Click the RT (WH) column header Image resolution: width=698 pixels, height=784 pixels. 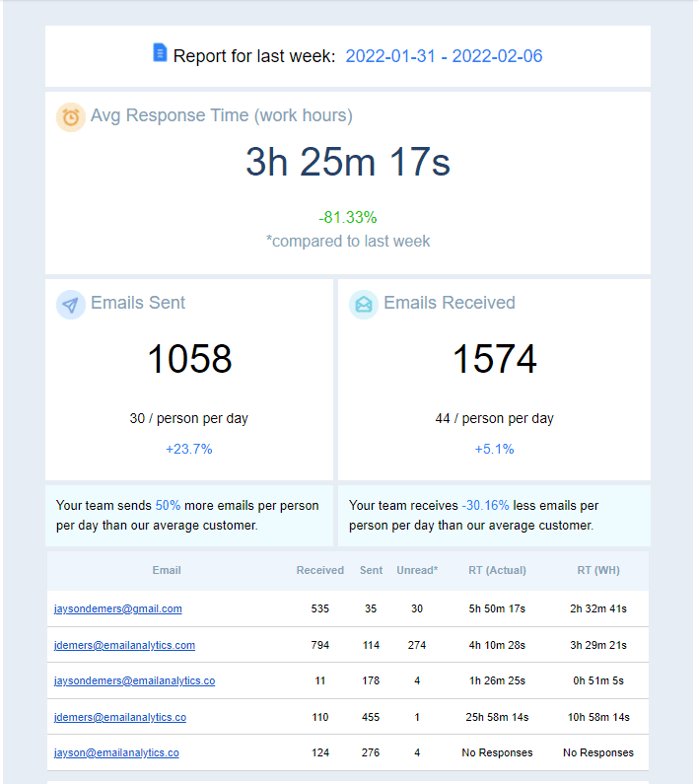click(x=597, y=570)
